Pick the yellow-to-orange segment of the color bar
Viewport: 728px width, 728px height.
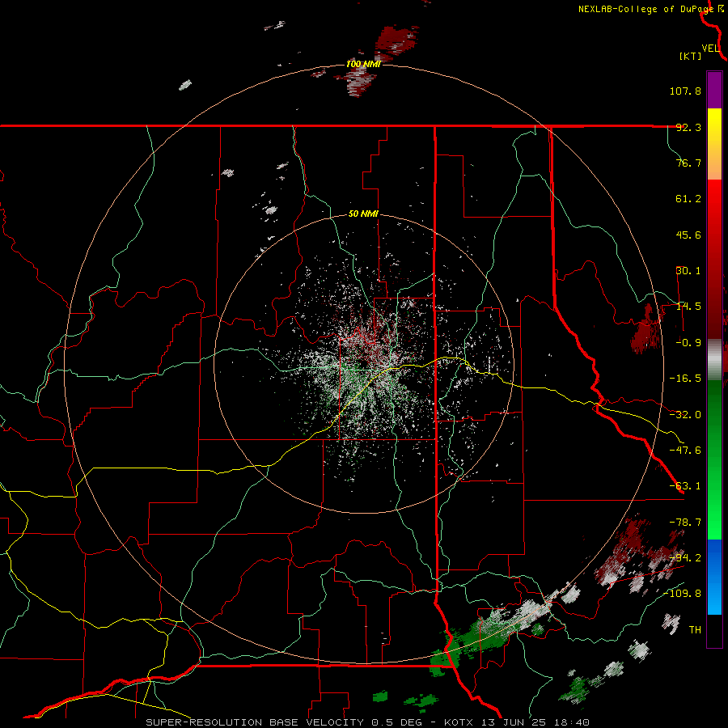tap(714, 144)
